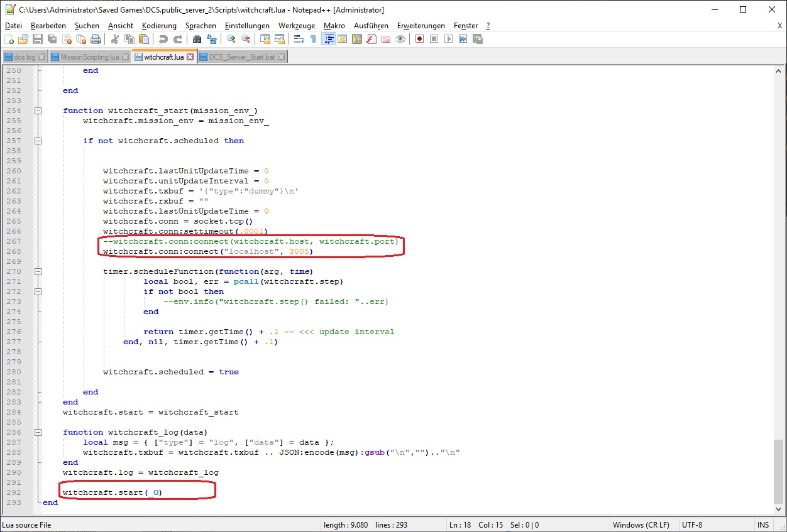Image resolution: width=787 pixels, height=532 pixels.
Task: Switch to the MissionScripting.lua tab
Action: pos(89,57)
